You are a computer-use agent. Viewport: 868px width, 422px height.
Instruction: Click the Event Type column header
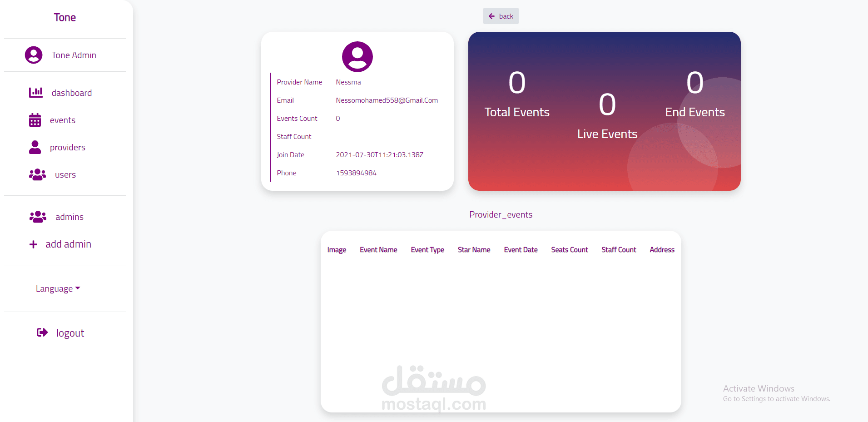[x=427, y=250]
